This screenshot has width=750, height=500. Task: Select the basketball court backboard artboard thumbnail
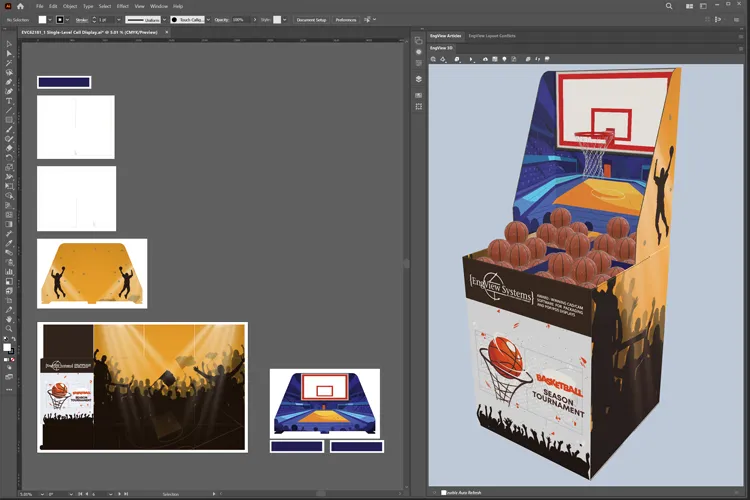pyautogui.click(x=325, y=403)
